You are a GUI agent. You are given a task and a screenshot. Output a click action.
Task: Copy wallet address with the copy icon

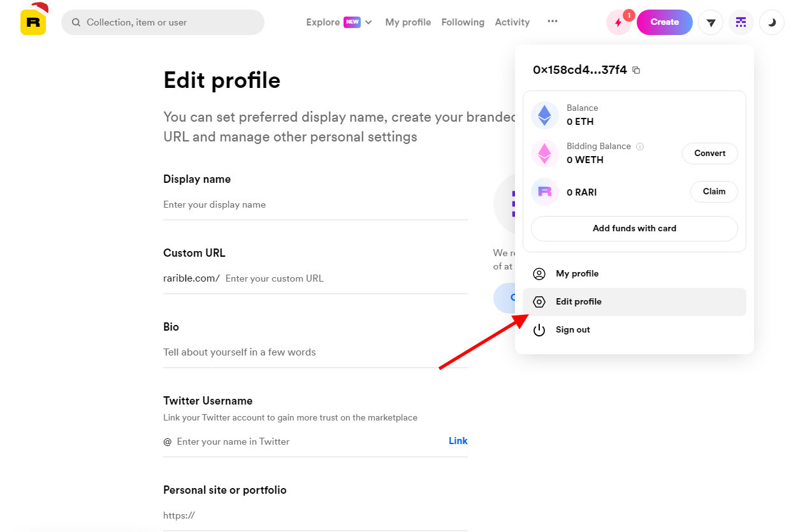pos(636,70)
